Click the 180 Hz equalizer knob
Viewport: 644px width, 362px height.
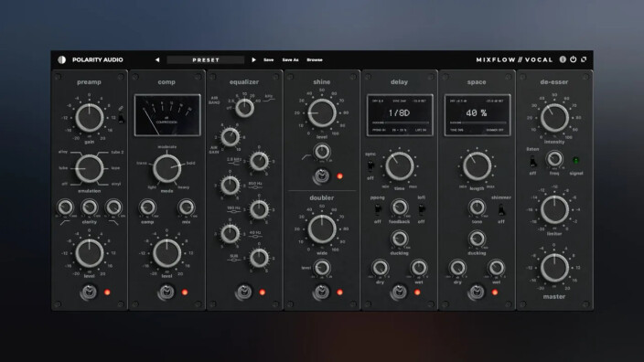click(259, 209)
